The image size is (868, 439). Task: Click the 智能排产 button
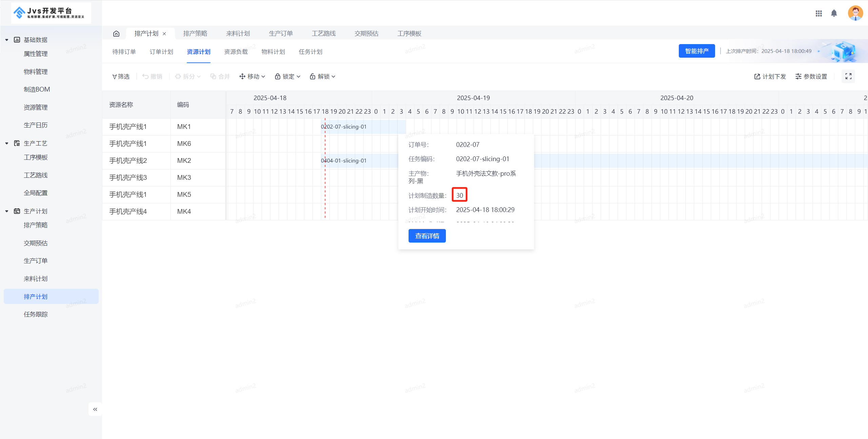697,51
